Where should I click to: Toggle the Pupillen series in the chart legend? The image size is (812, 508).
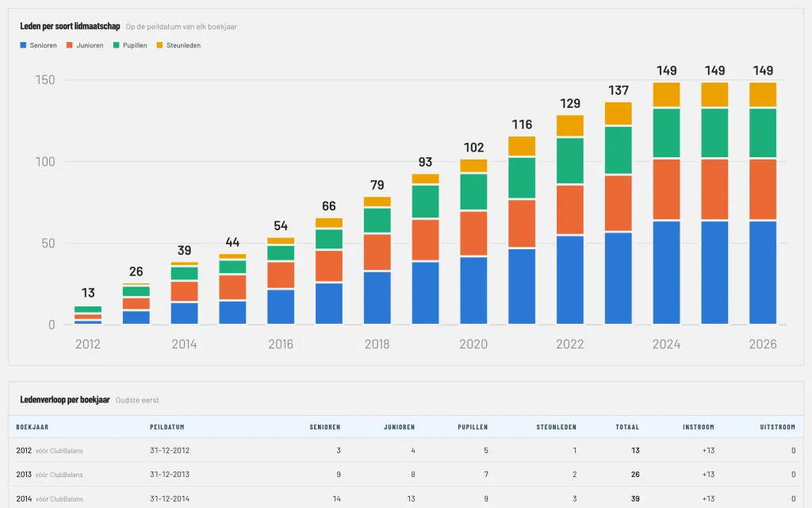click(x=131, y=45)
